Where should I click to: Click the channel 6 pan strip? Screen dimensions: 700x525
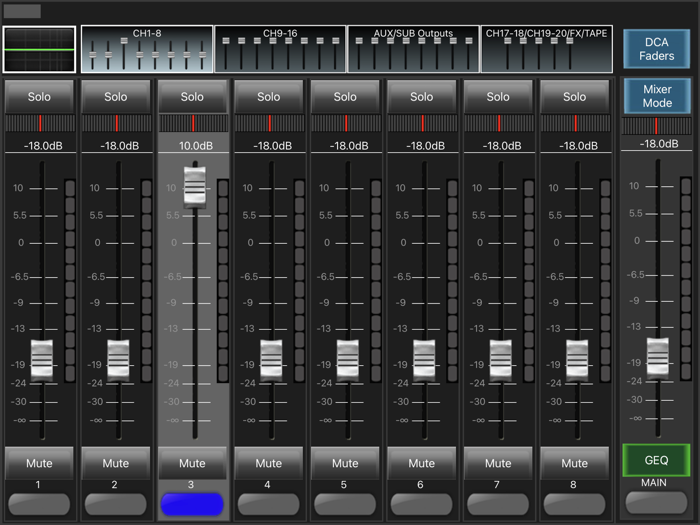[x=423, y=123]
